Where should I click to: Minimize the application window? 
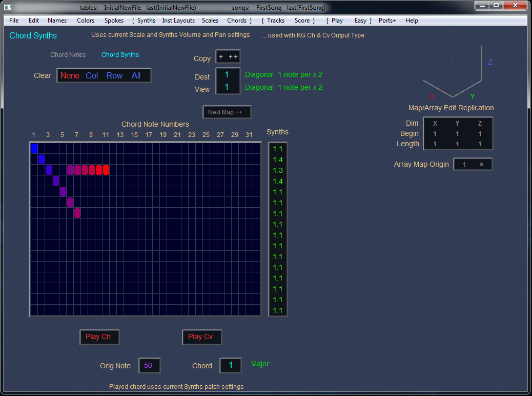[482, 6]
